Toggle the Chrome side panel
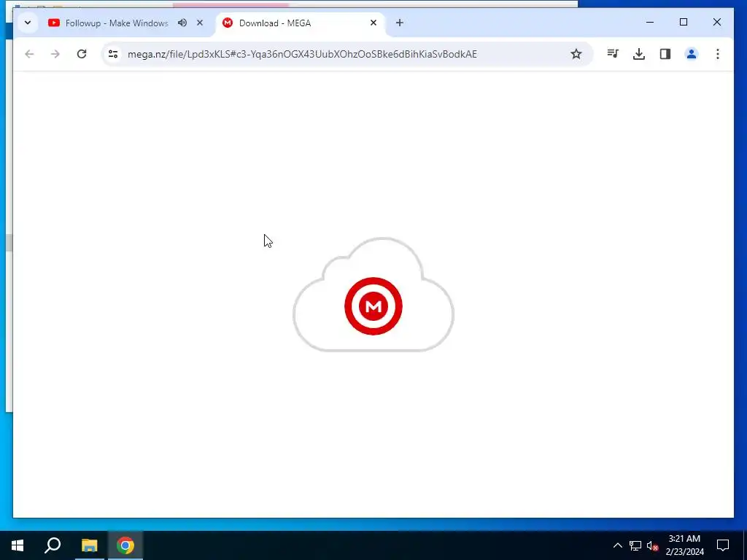747x560 pixels. click(665, 54)
